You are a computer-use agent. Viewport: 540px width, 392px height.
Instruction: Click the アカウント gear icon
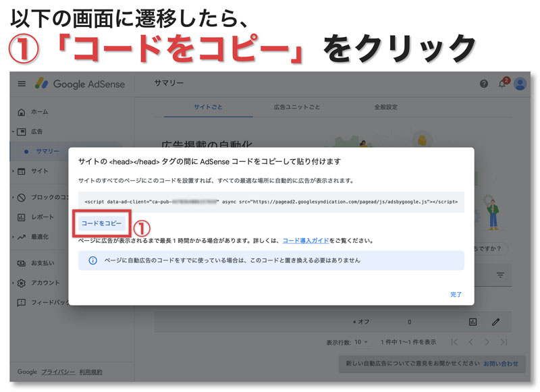(22, 283)
